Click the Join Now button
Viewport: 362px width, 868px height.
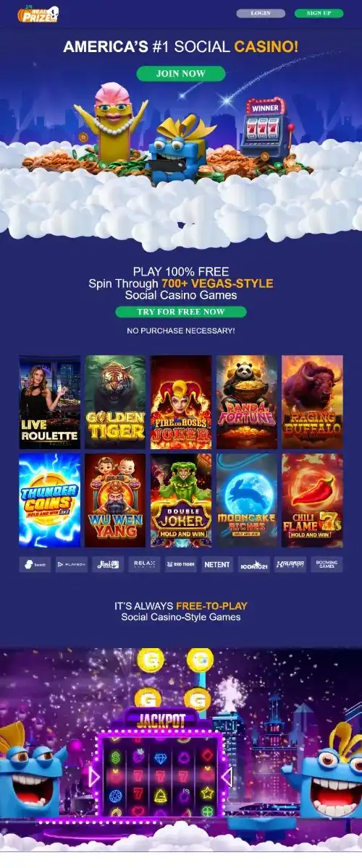point(181,73)
